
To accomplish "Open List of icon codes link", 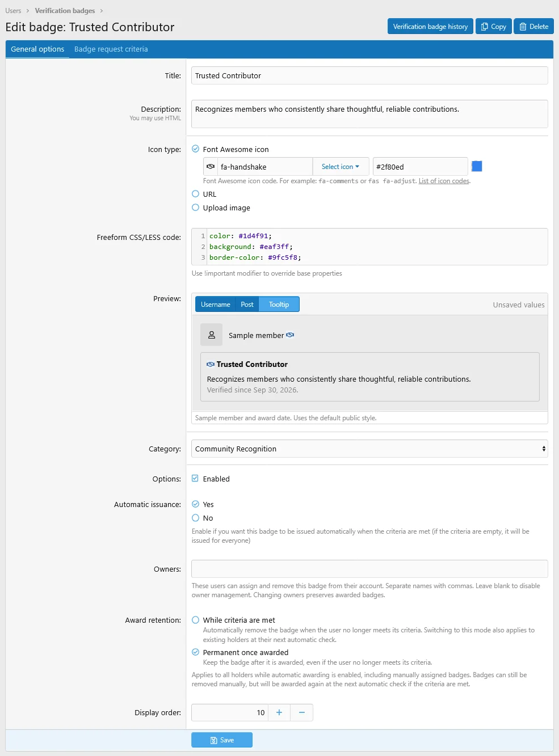I will (444, 181).
